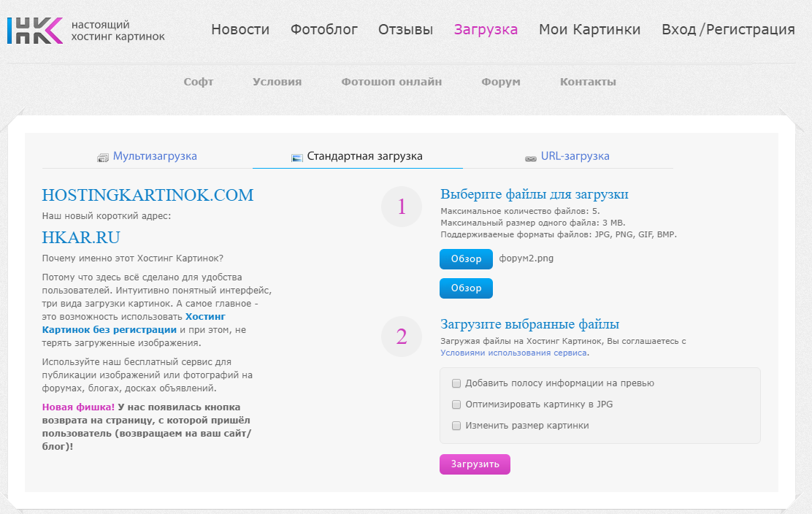
Task: Tick the Изменить размер картинки checkbox
Action: pyautogui.click(x=456, y=426)
